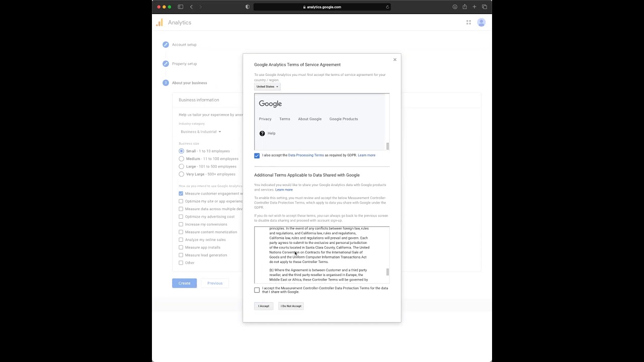Check the Other option checkbox
This screenshot has height=362, width=644.
[x=181, y=263]
